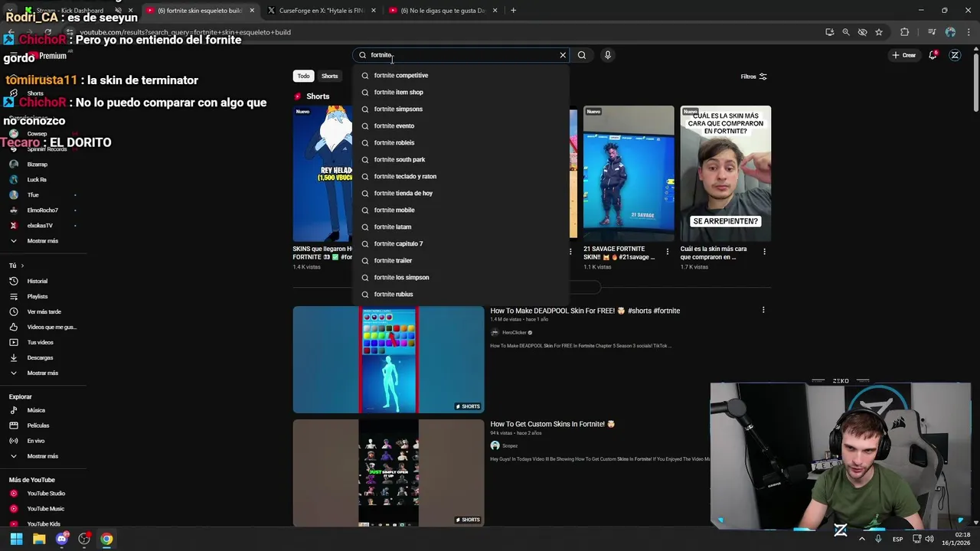Click the zoom magnifier icon in the address bar

point(846,32)
